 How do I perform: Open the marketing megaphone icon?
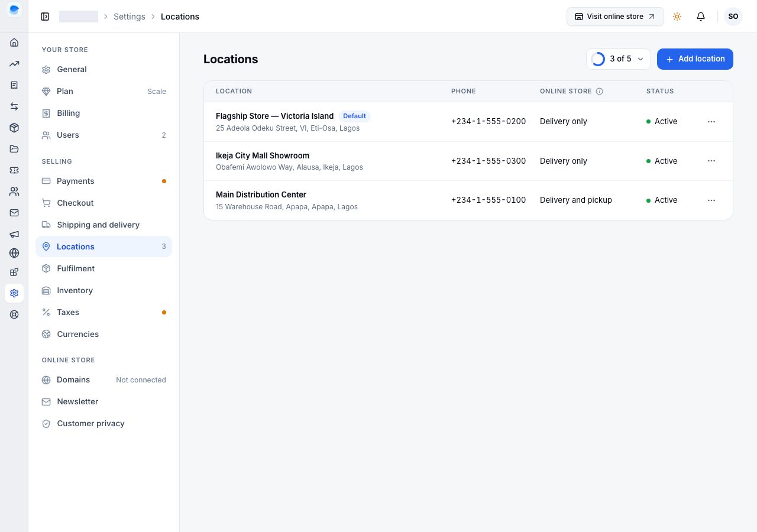pos(14,234)
